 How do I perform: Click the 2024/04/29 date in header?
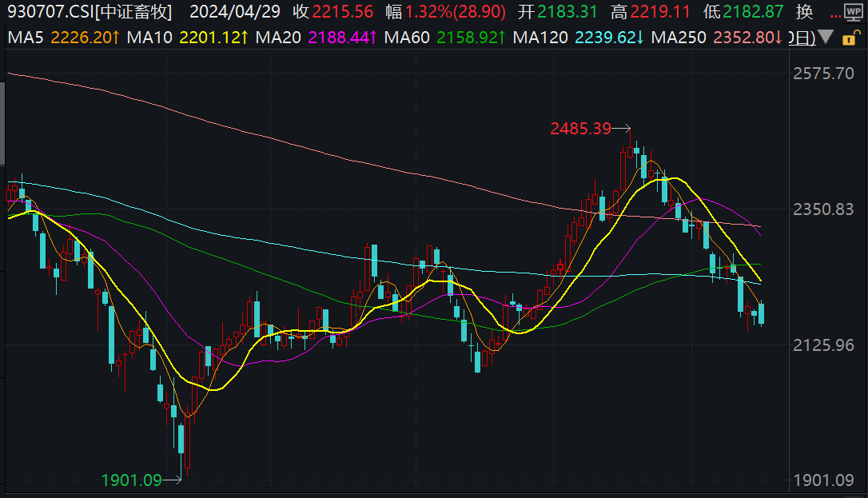[x=235, y=12]
